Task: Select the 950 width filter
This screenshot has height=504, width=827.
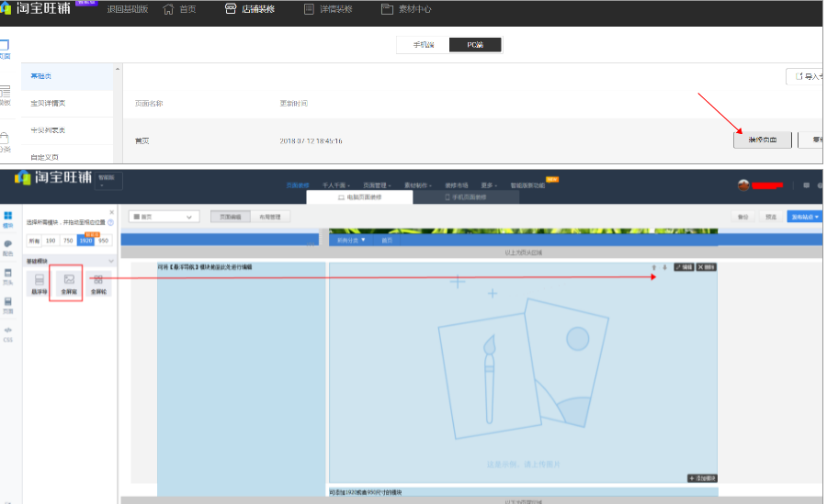Action: point(104,241)
